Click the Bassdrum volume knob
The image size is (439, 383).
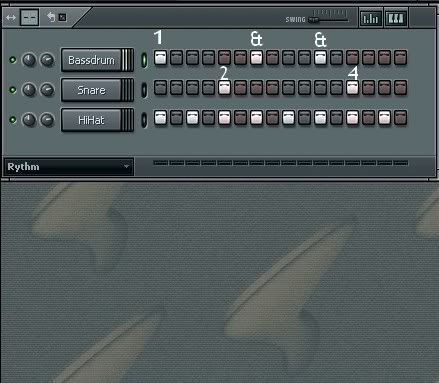29,60
